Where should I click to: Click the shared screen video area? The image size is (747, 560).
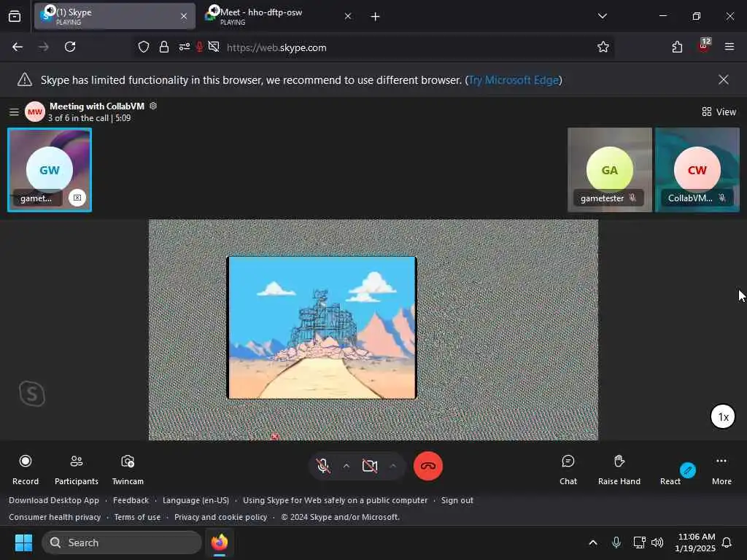tap(373, 330)
